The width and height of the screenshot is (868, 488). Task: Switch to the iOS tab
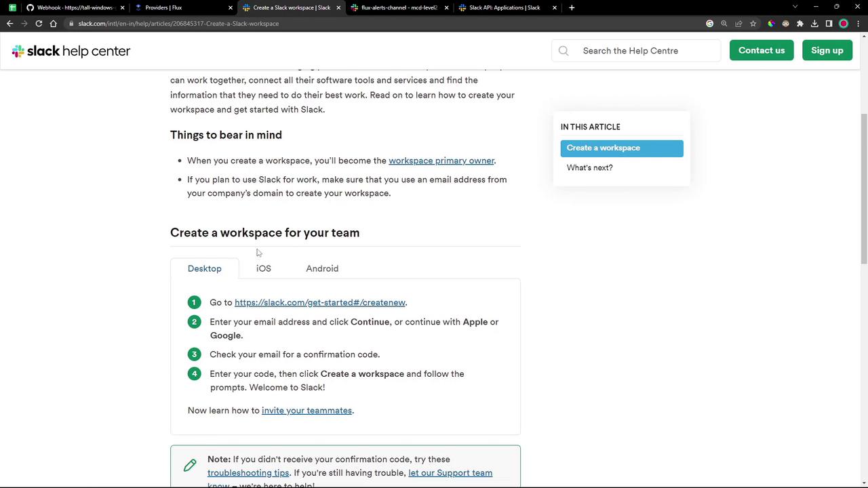pyautogui.click(x=264, y=268)
